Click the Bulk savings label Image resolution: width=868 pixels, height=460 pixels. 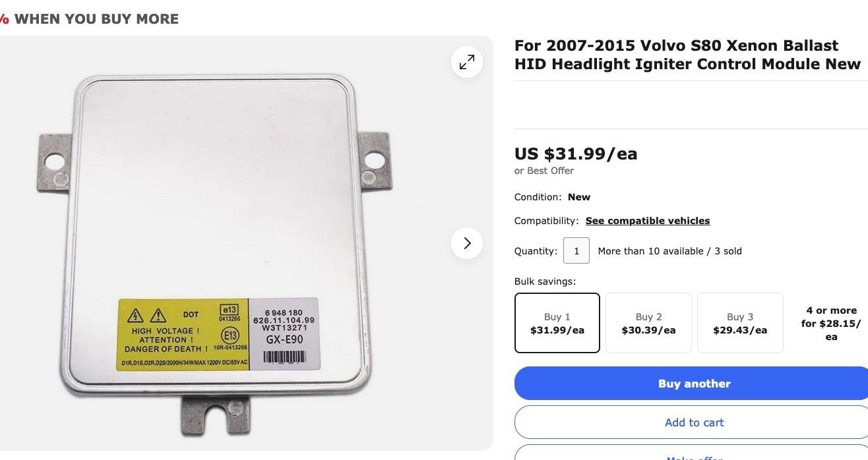[545, 281]
